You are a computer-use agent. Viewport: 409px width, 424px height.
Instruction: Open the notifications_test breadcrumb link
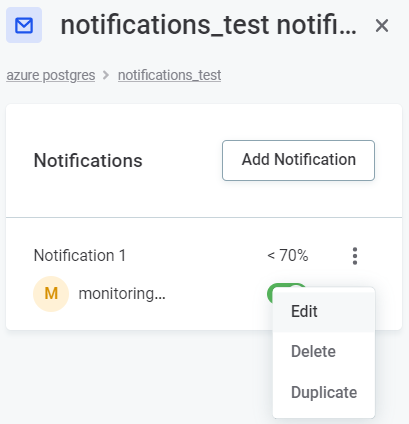pyautogui.click(x=169, y=75)
